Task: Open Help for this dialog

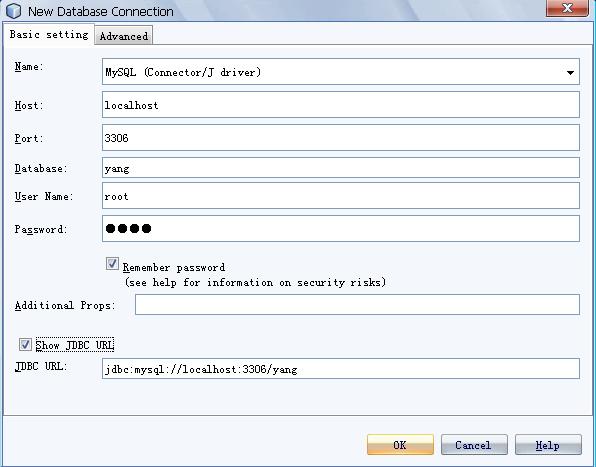Action: (x=548, y=445)
